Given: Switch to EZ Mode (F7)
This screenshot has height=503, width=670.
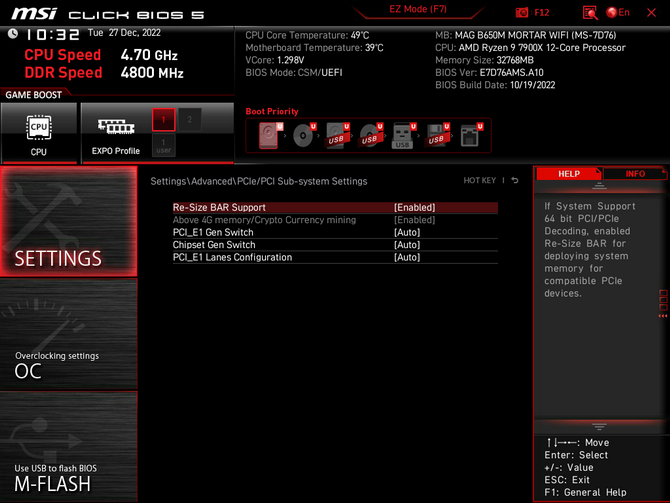Looking at the screenshot, I should tap(418, 9).
